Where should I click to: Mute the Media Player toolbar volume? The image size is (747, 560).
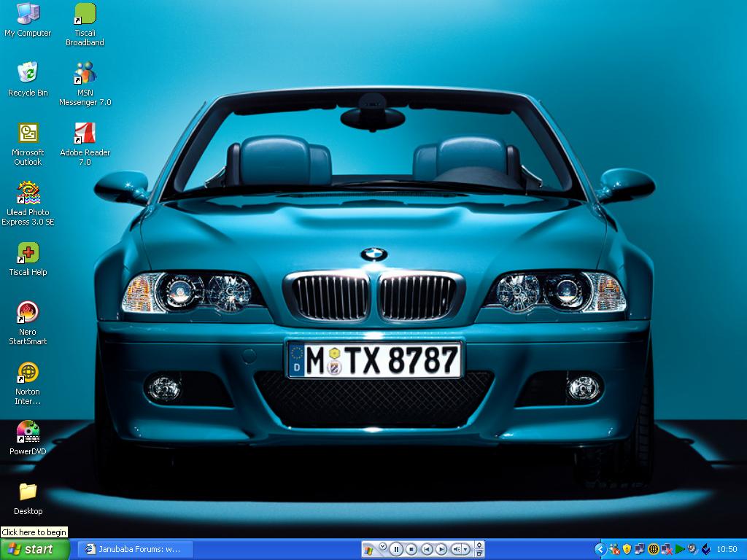click(456, 550)
